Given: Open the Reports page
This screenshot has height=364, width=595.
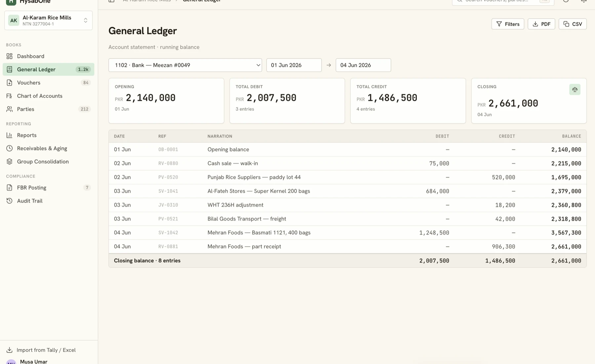Looking at the screenshot, I should click(48, 135).
